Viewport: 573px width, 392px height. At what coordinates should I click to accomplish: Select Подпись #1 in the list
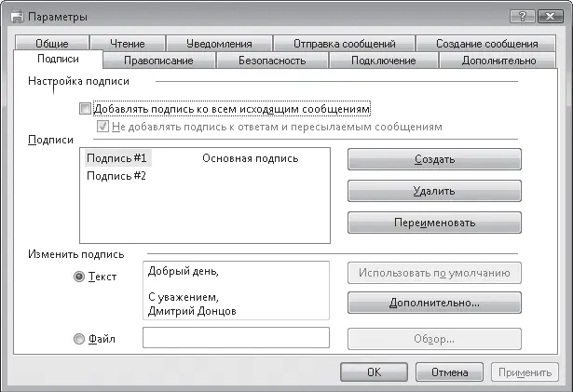click(116, 158)
